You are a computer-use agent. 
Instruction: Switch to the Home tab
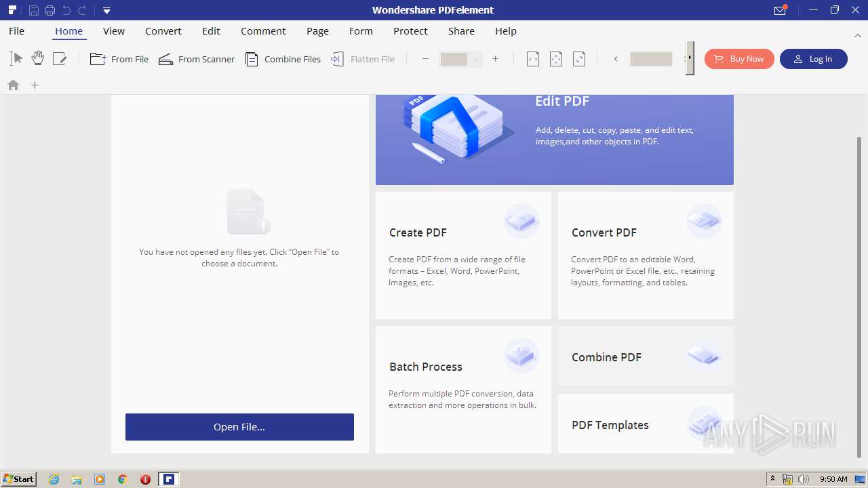pyautogui.click(x=68, y=31)
